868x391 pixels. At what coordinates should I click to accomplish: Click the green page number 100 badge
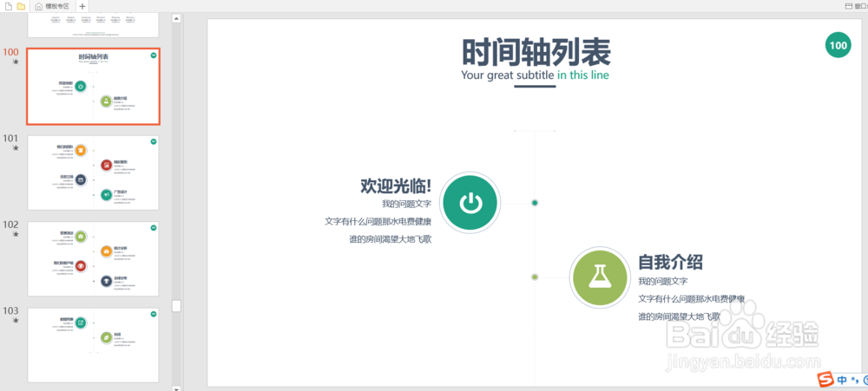tap(838, 45)
